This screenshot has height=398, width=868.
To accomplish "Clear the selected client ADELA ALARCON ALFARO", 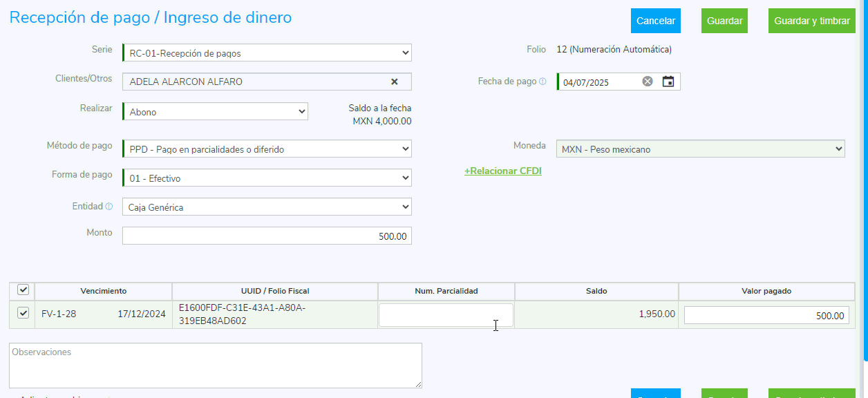I will 395,82.
